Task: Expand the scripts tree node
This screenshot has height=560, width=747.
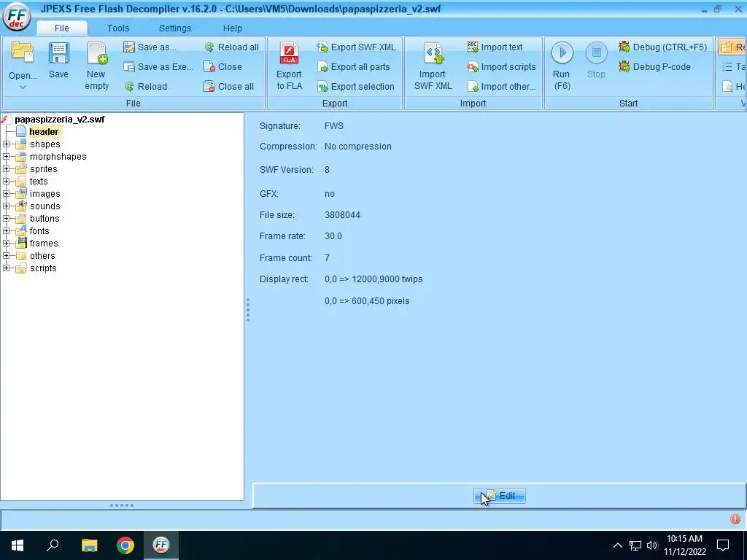Action: (6, 268)
